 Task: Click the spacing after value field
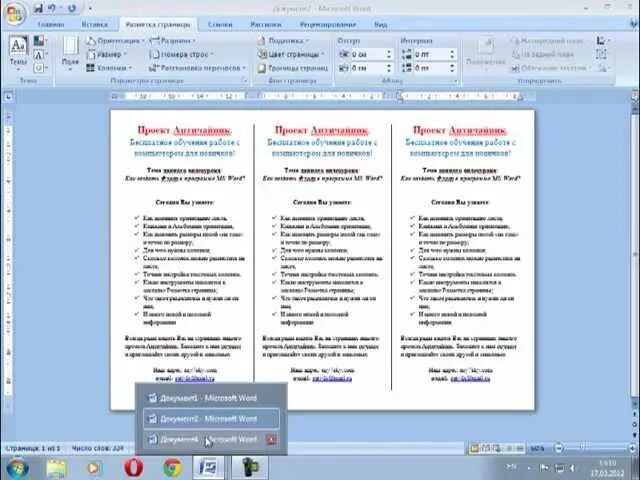[x=431, y=68]
